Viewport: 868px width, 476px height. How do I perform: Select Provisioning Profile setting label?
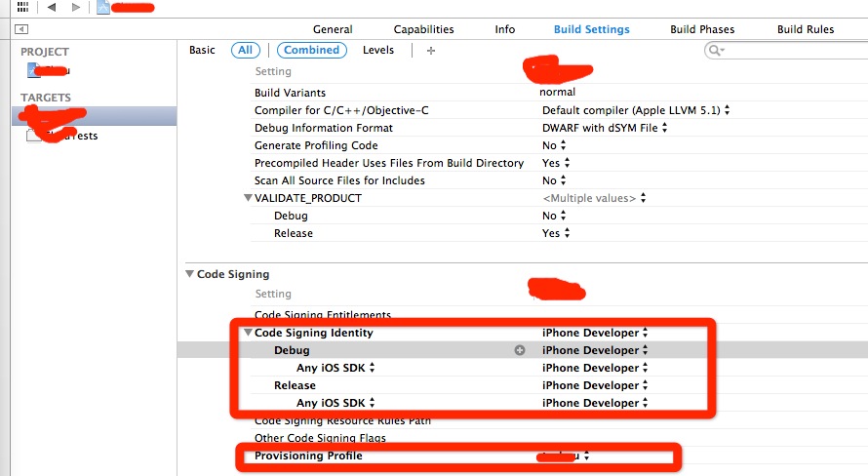click(x=308, y=456)
